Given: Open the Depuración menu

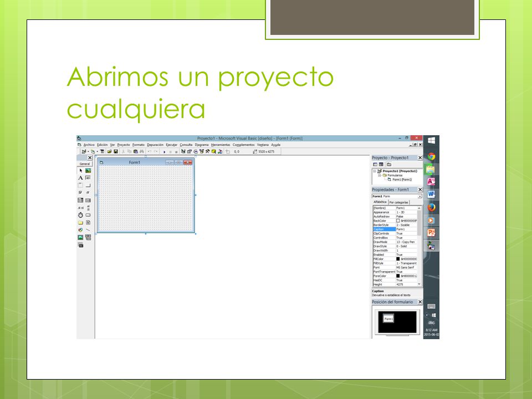Looking at the screenshot, I should 155,145.
